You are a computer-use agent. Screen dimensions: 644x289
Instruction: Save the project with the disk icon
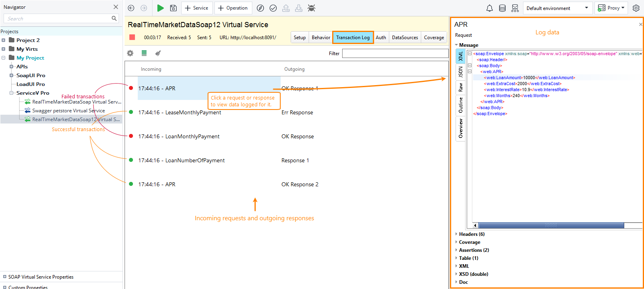point(173,8)
